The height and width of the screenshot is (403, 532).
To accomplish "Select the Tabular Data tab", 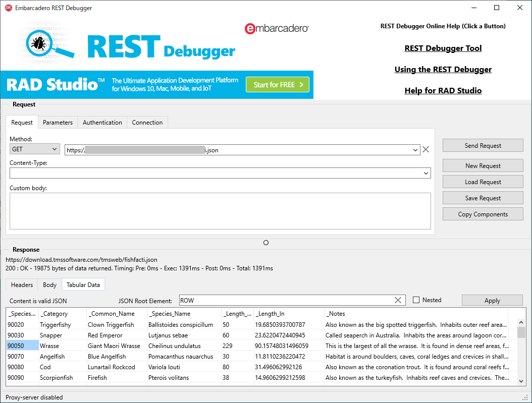I will coord(83,284).
